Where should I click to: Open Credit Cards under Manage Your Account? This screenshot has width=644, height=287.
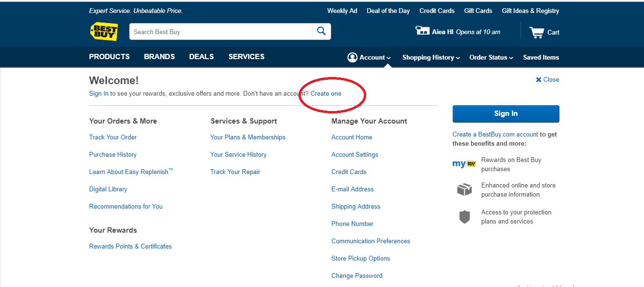(x=349, y=172)
